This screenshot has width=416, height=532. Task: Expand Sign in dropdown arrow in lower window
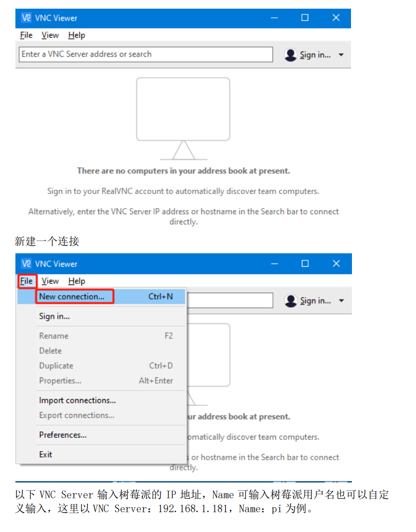[341, 300]
